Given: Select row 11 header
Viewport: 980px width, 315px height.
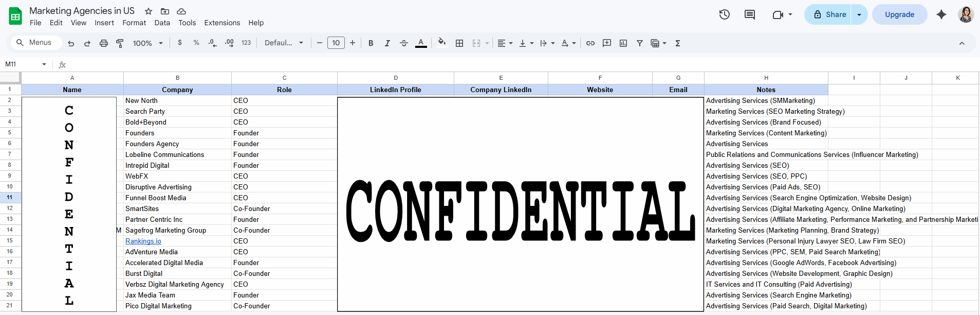Looking at the screenshot, I should (x=10, y=197).
